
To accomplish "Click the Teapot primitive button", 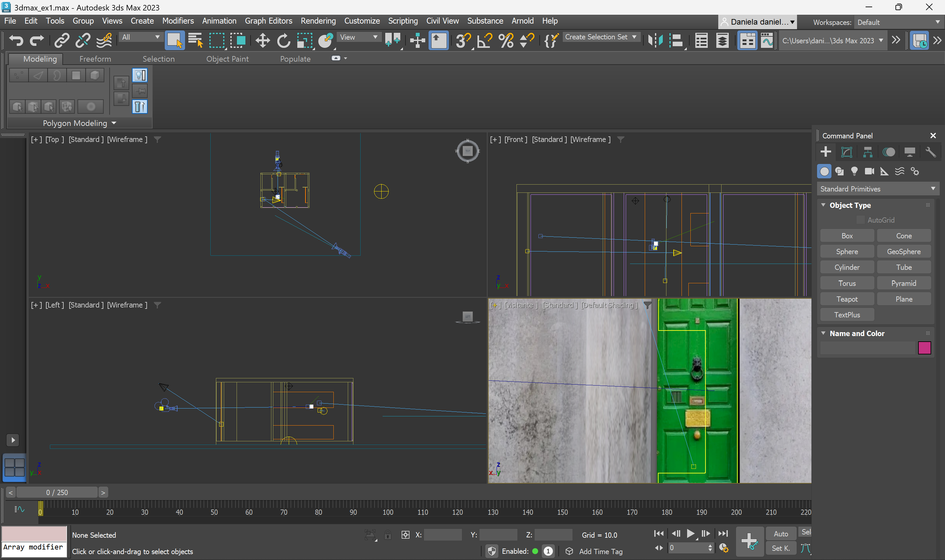I will click(x=847, y=299).
